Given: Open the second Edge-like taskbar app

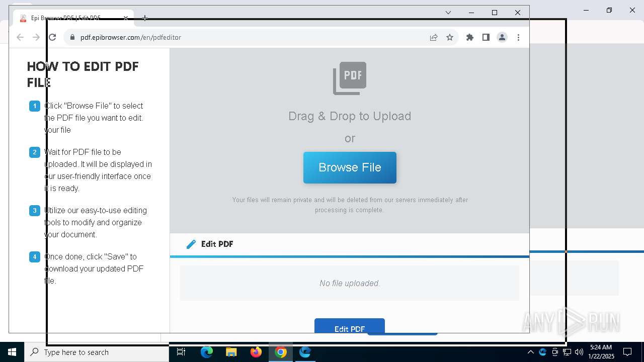Looking at the screenshot, I should tap(305, 352).
